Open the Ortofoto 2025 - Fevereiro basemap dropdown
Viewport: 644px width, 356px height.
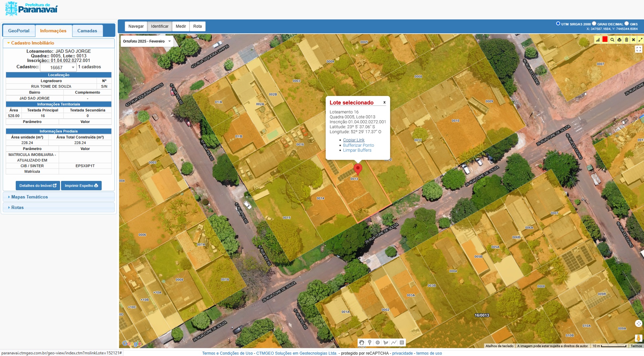(x=147, y=41)
